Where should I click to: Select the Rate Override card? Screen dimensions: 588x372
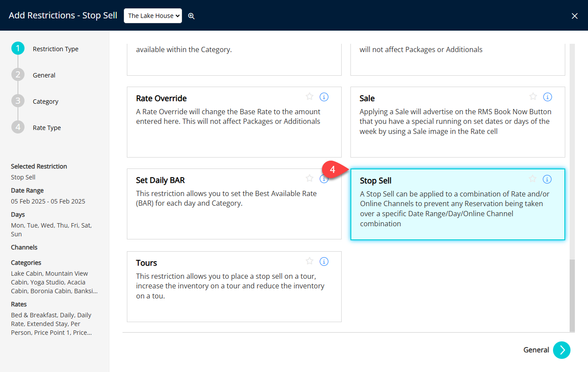[234, 122]
